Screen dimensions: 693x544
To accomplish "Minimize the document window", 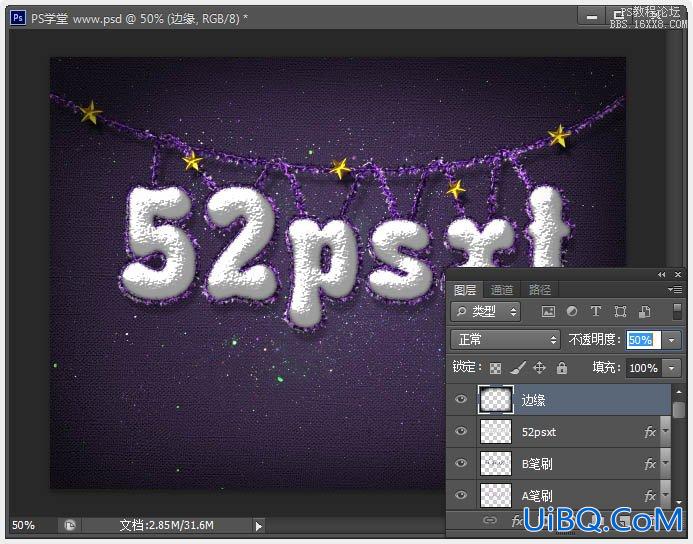I will point(591,17).
